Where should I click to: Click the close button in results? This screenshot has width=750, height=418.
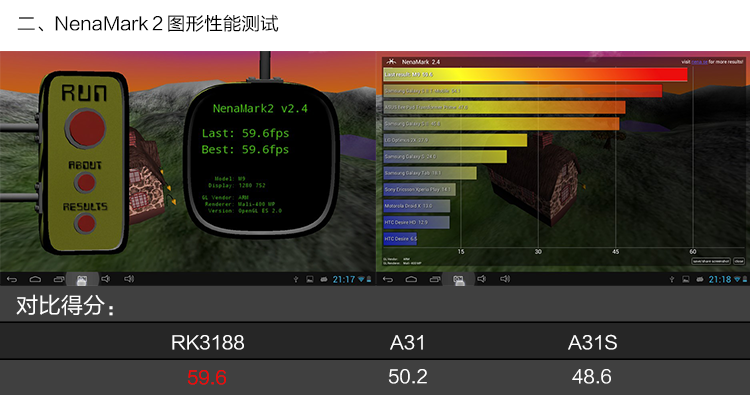point(739,261)
